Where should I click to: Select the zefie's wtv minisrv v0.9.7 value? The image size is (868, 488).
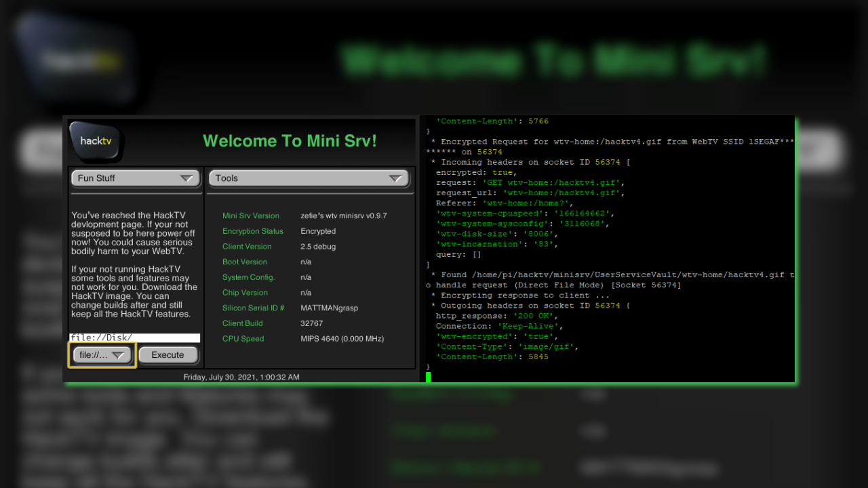point(344,216)
